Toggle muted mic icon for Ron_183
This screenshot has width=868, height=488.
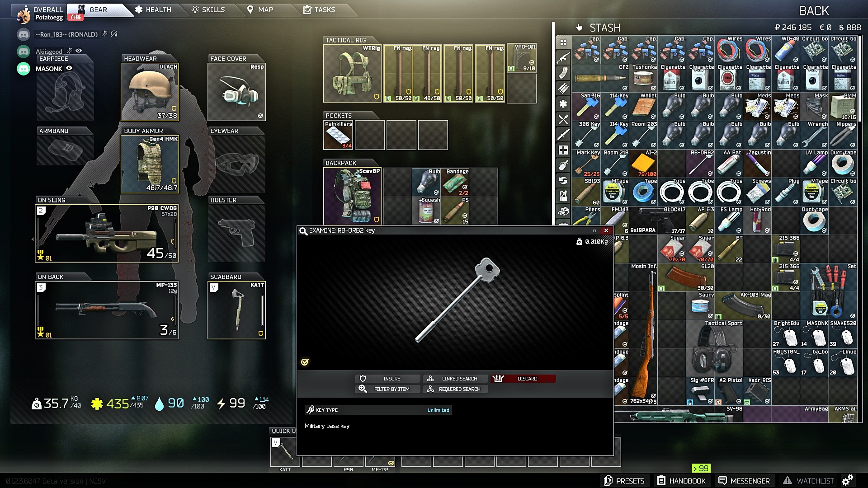click(x=105, y=34)
